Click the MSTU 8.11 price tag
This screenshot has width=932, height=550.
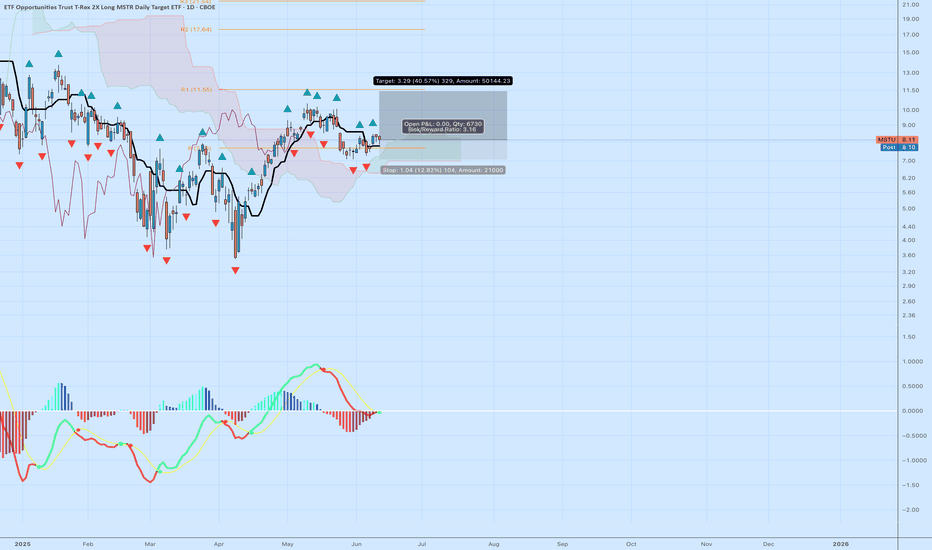tap(897, 140)
